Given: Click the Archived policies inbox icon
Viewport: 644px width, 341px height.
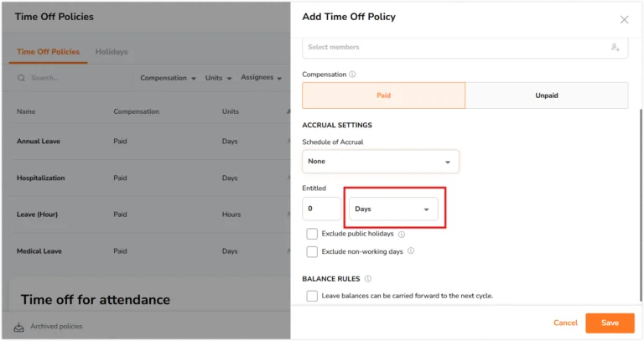Looking at the screenshot, I should (x=19, y=327).
